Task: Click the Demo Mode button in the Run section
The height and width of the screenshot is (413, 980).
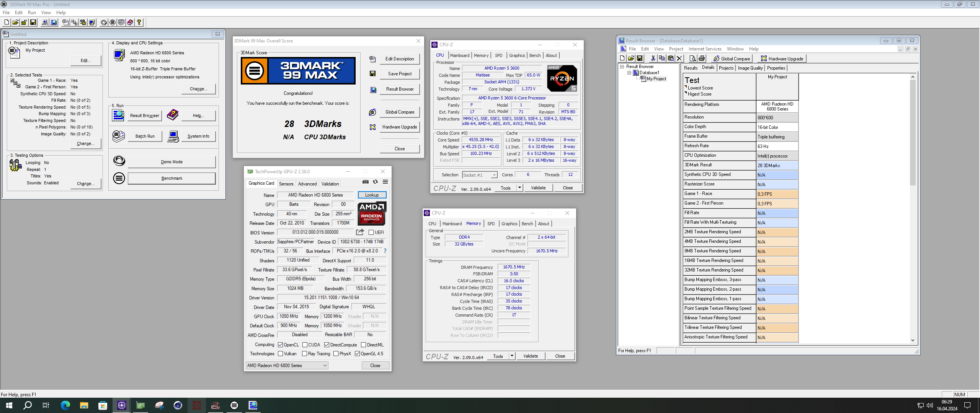Action: (171, 162)
